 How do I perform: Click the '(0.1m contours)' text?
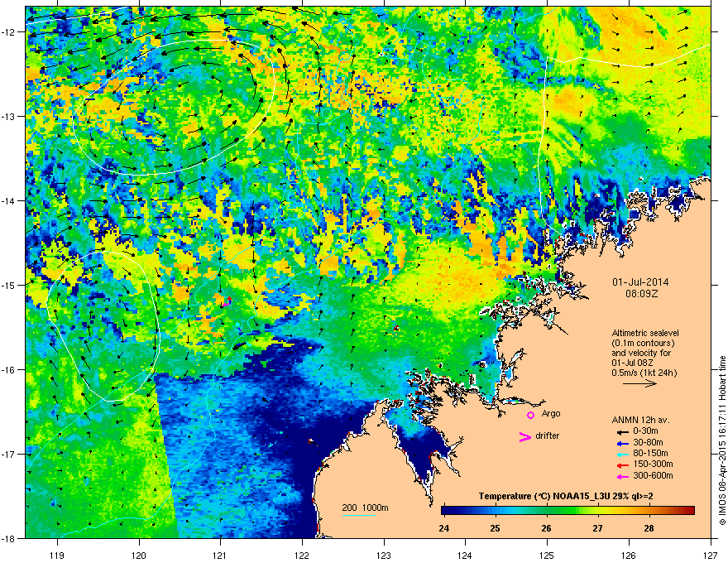[643, 343]
